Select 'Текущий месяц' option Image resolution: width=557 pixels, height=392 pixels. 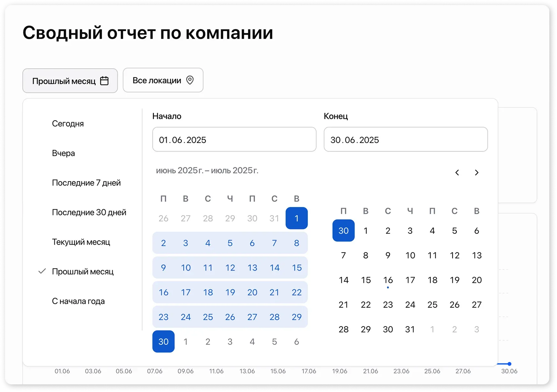click(x=81, y=242)
